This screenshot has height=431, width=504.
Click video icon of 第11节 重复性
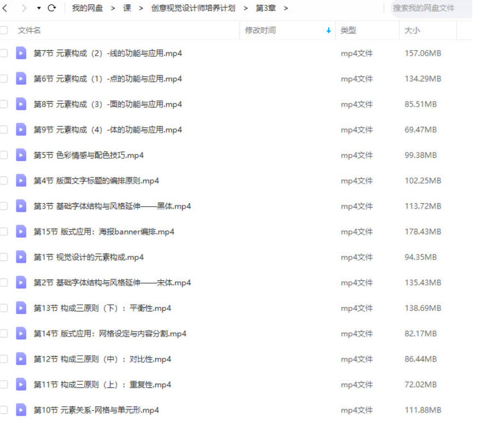coord(21,385)
